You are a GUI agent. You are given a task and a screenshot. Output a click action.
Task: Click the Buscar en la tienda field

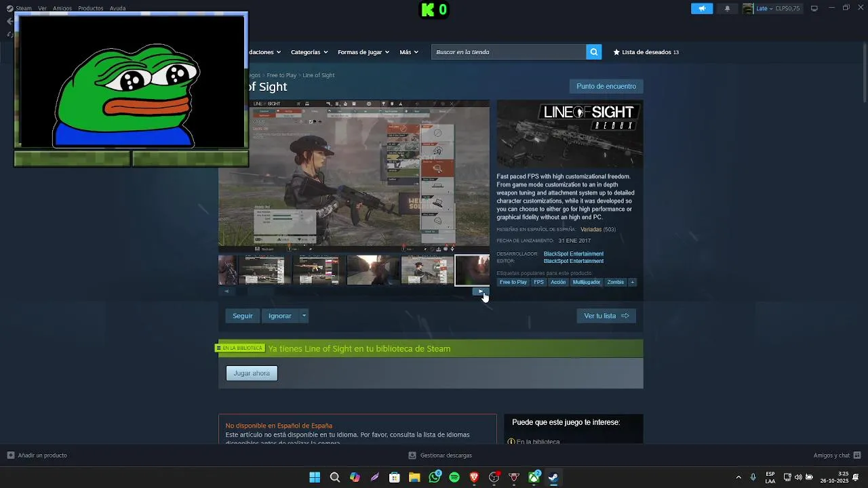[509, 52]
